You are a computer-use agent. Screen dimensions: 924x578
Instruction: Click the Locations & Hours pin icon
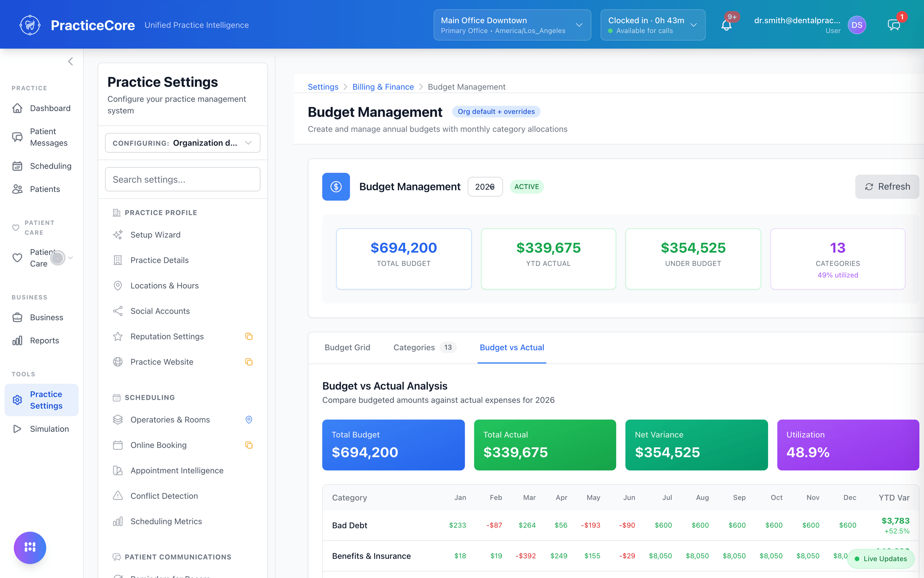(118, 285)
